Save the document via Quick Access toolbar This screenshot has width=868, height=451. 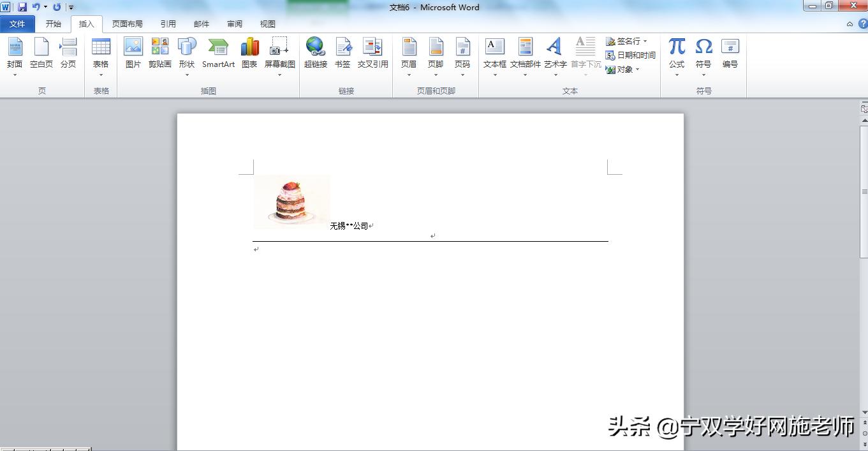click(24, 7)
